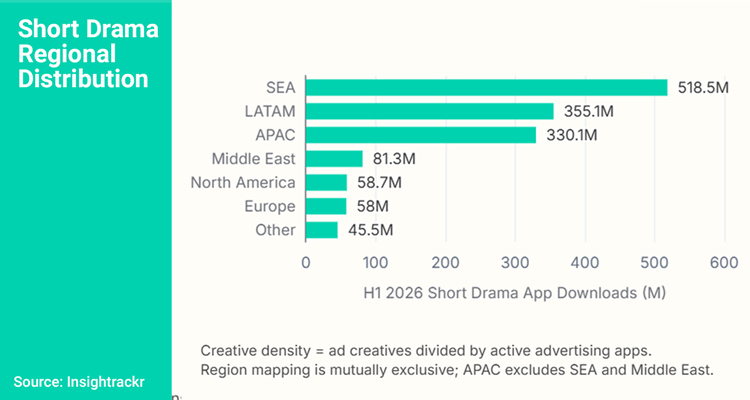The width and height of the screenshot is (750, 400).
Task: Click the APAC axis label
Action: point(276,135)
